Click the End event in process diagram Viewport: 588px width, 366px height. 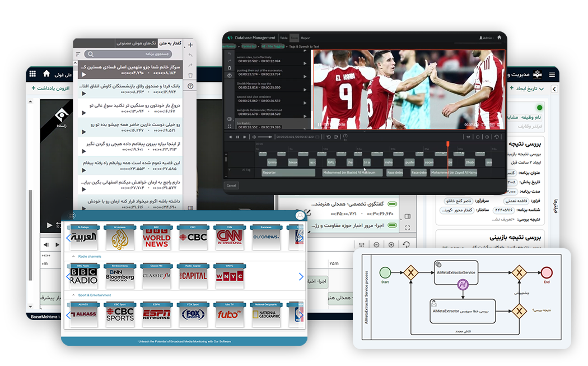click(x=547, y=272)
